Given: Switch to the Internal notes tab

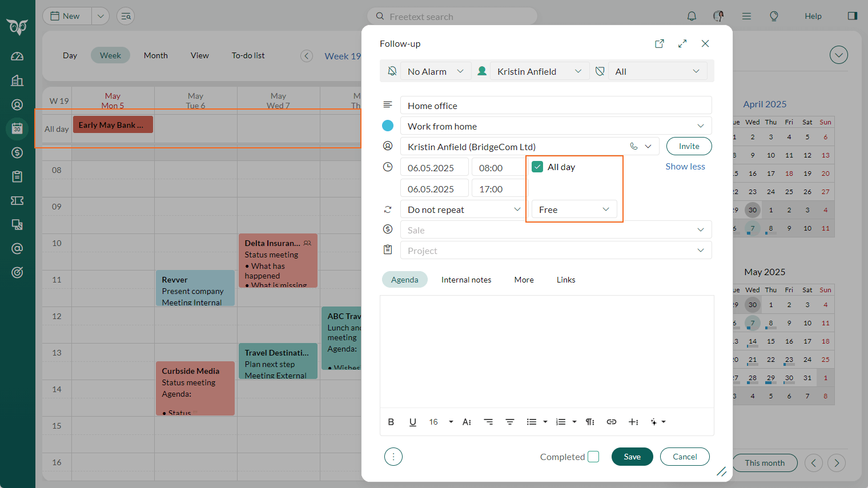Looking at the screenshot, I should tap(466, 280).
